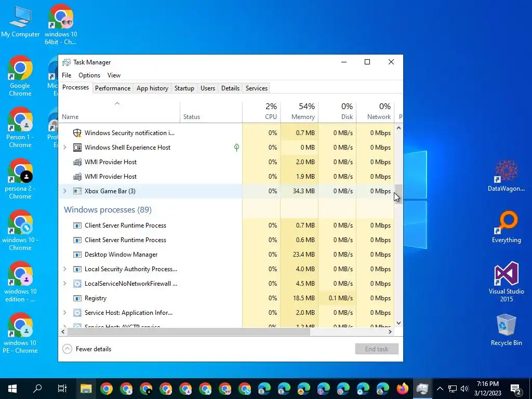The height and width of the screenshot is (399, 532).
Task: Click the vertical scrollbar down arrow
Action: tap(398, 323)
